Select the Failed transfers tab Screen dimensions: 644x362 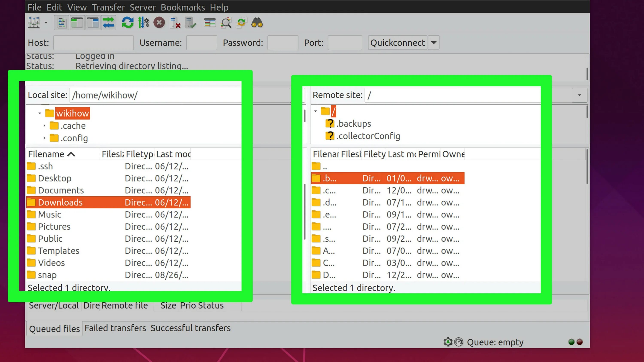115,328
